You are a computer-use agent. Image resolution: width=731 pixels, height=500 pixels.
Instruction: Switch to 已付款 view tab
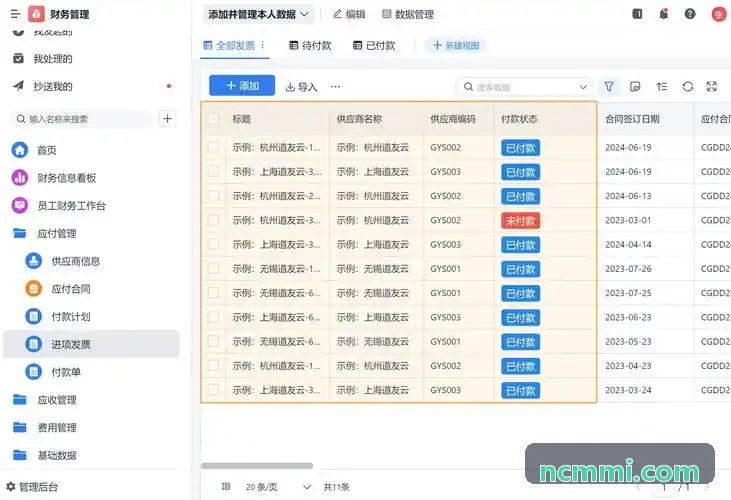click(374, 46)
